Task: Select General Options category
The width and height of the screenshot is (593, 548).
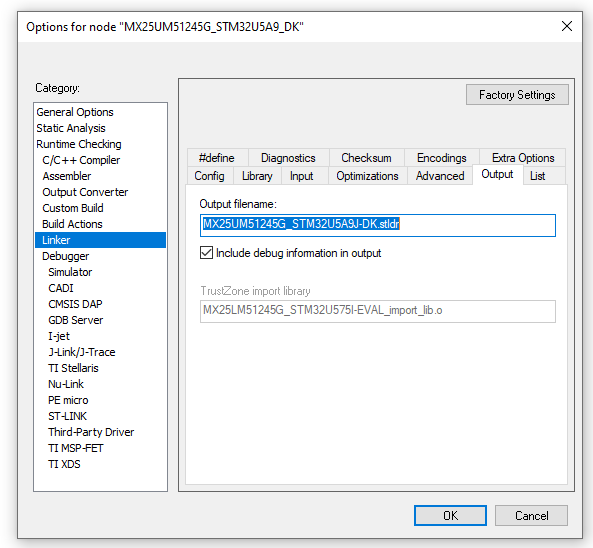Action: [75, 112]
